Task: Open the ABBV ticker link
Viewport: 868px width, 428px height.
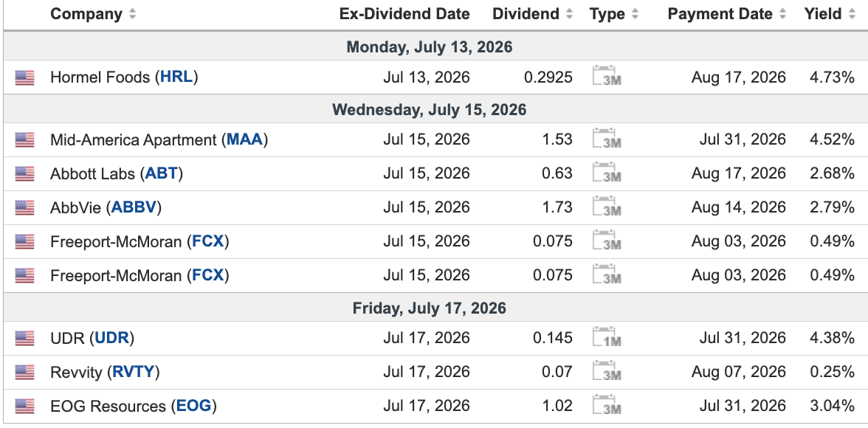Action: [x=135, y=207]
